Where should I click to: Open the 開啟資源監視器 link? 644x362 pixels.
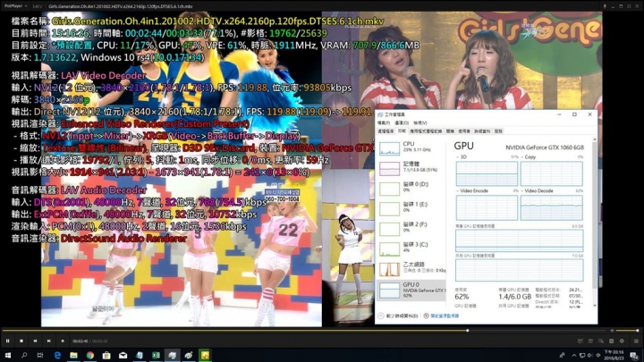(x=441, y=316)
